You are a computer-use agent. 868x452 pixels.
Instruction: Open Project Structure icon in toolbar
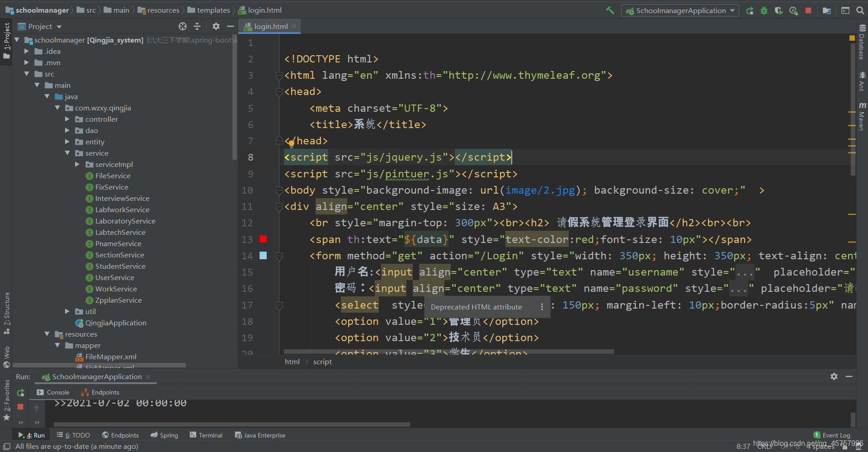827,10
